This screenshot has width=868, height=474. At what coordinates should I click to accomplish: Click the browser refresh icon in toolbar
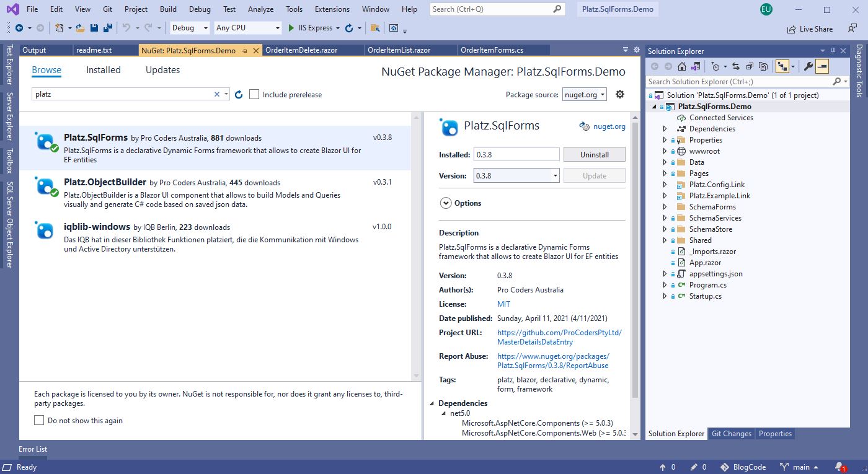tap(349, 28)
